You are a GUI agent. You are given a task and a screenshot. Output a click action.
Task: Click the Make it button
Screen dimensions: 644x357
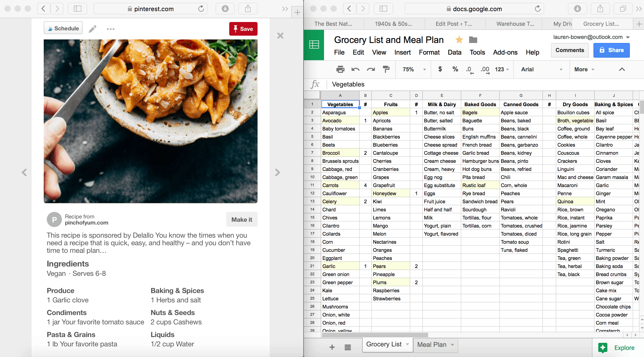tap(242, 219)
